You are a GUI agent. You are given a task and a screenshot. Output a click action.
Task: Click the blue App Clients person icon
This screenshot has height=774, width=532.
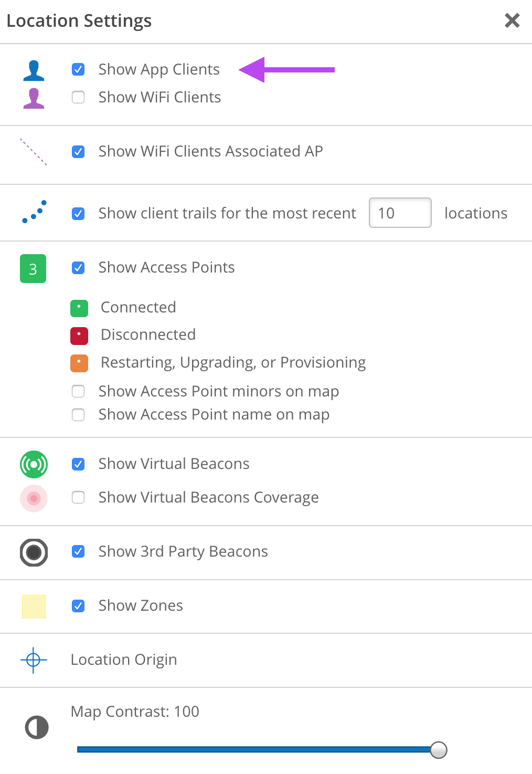point(34,70)
